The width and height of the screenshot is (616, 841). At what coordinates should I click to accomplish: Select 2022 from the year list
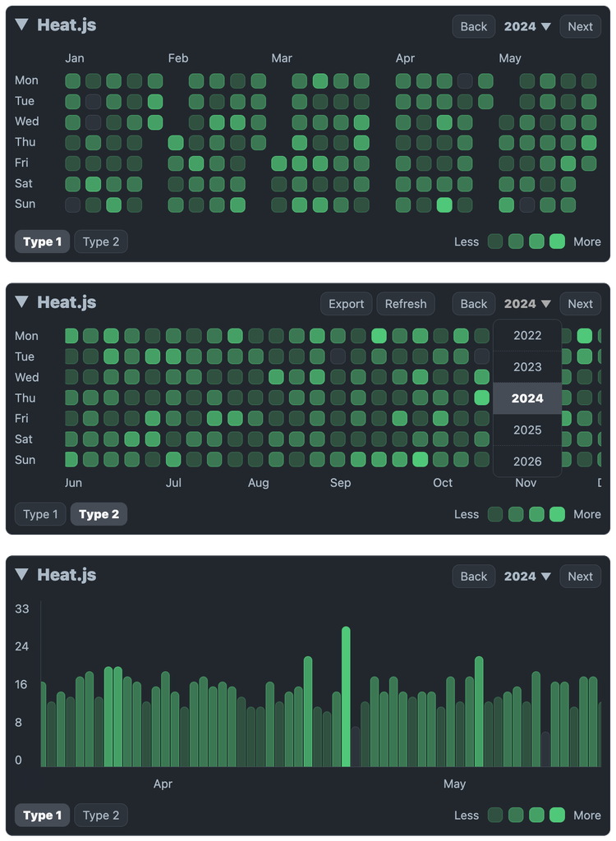pyautogui.click(x=527, y=335)
